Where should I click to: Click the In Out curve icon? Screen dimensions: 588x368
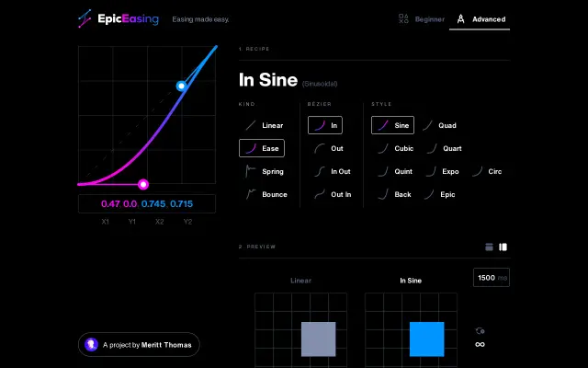(320, 172)
